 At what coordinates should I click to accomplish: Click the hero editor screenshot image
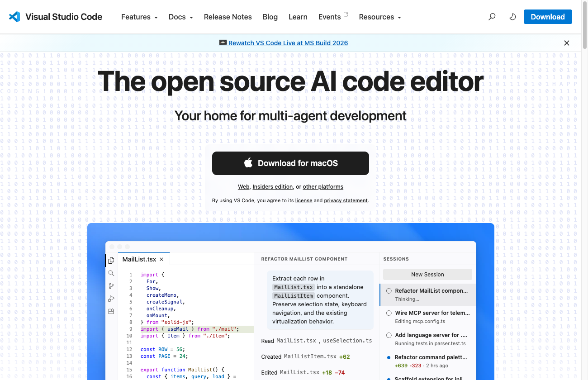290,301
